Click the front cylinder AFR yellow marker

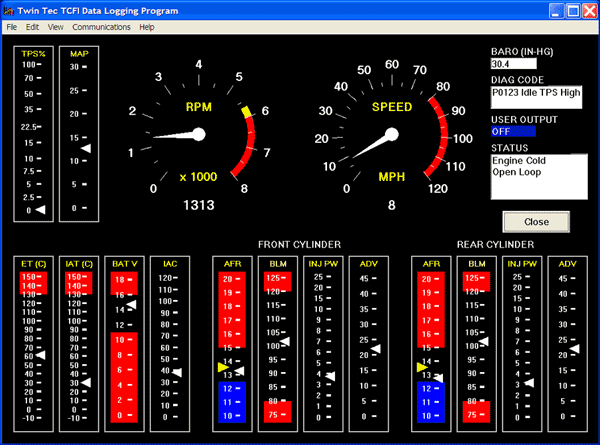(x=222, y=368)
